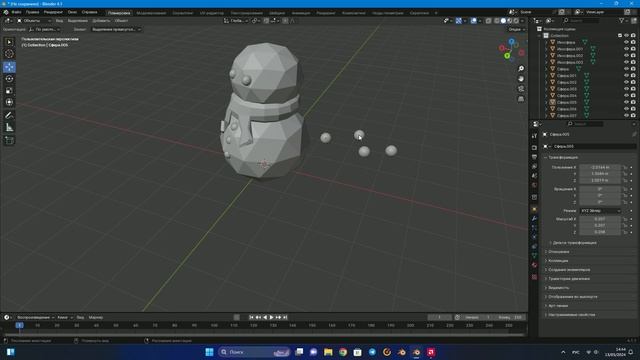Open the Scene properties tab
This screenshot has width=640, height=360.
(x=534, y=176)
